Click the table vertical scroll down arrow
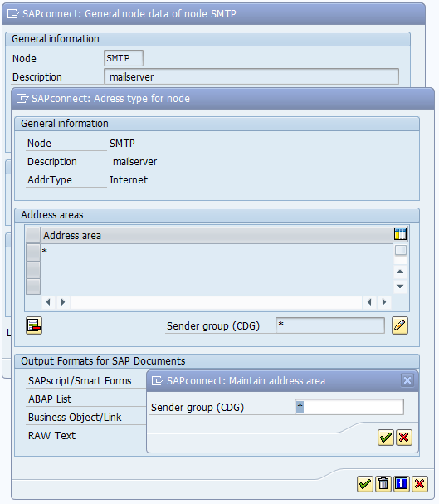 [400, 286]
